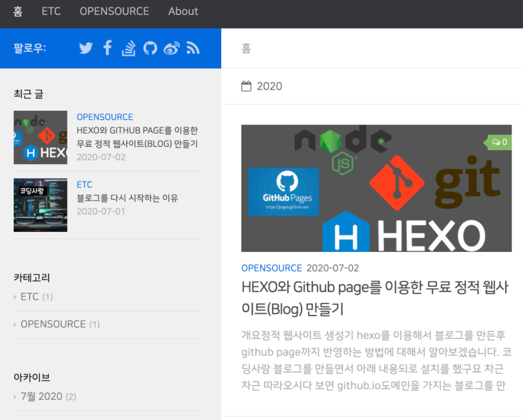Click the comment count badge on post image
The image size is (523, 420).
[x=499, y=142]
